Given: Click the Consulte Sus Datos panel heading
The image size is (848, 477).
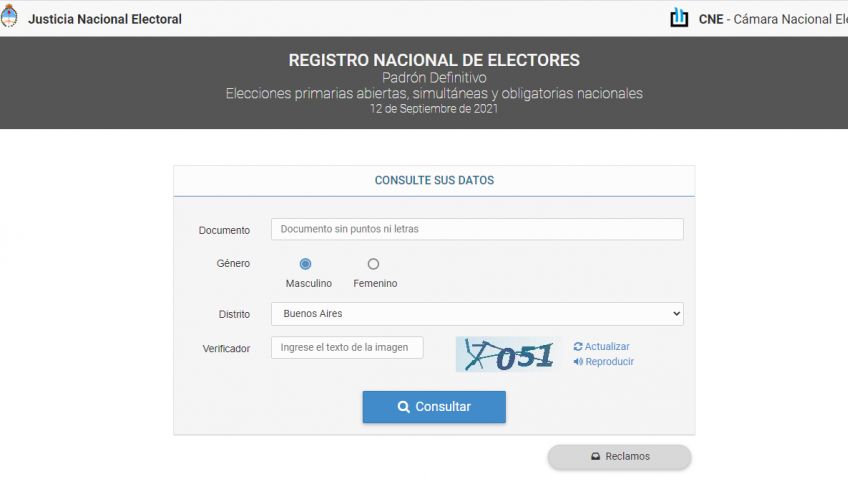Looking at the screenshot, I should (434, 181).
